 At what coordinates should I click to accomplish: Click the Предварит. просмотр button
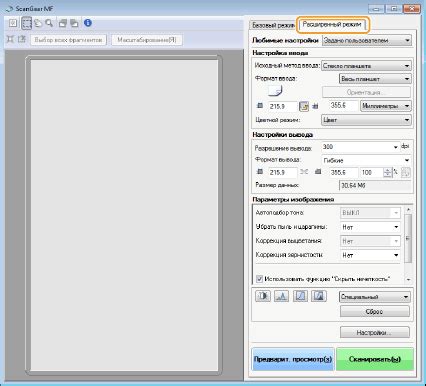293,359
